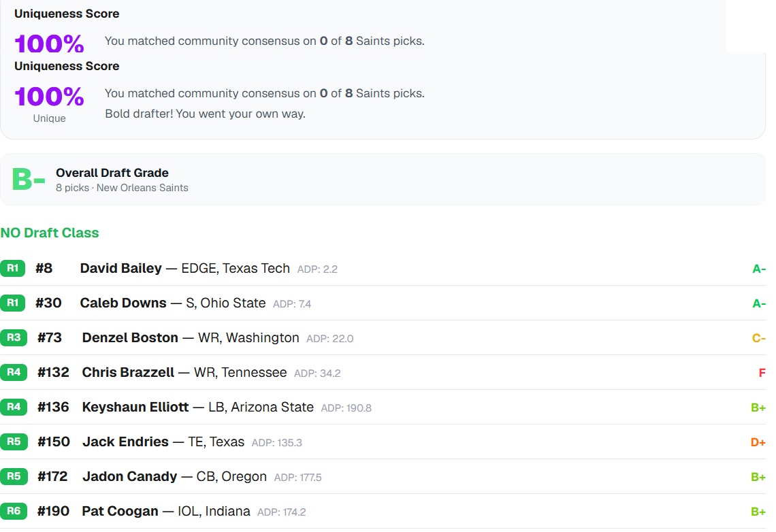Click 'S, Ohio State' position text
This screenshot has width=776, height=532.
pyautogui.click(x=226, y=303)
